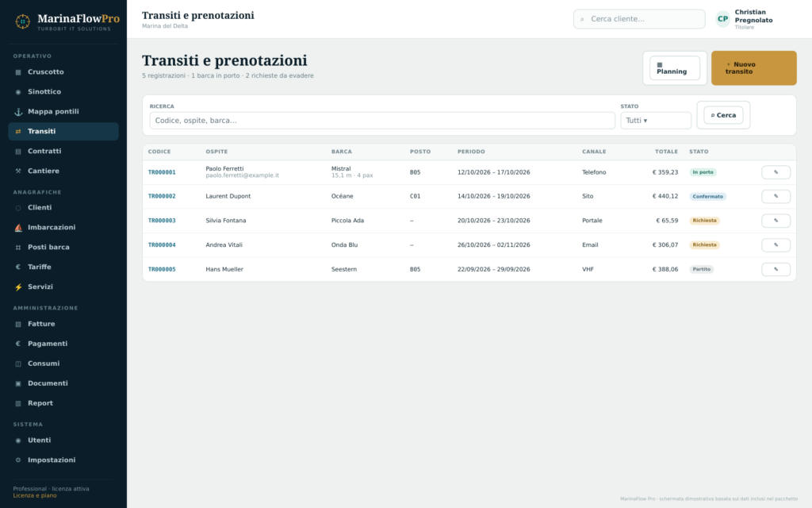Edit transit TR000002 with the pencil button
The image size is (812, 508).
(x=776, y=197)
